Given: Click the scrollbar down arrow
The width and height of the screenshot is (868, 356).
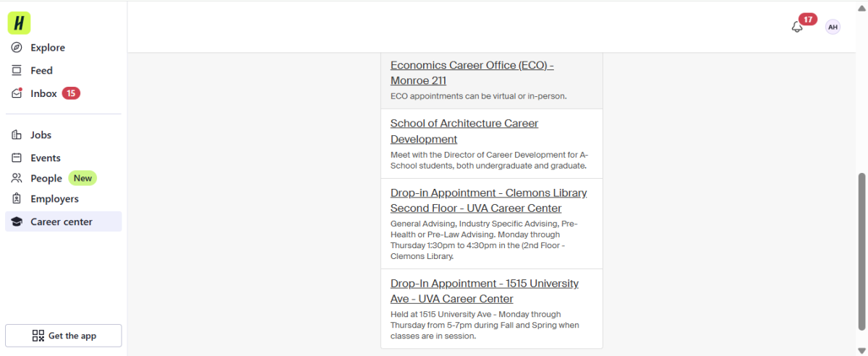Looking at the screenshot, I should (861, 350).
